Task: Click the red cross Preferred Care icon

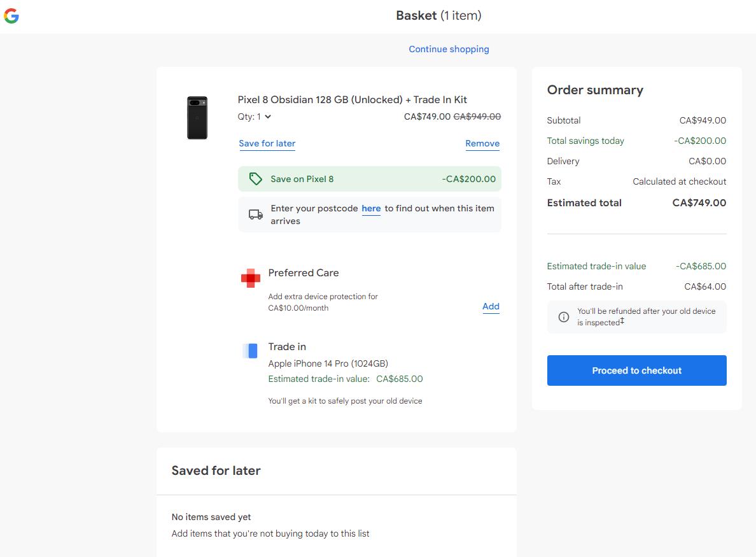Action: pos(251,278)
